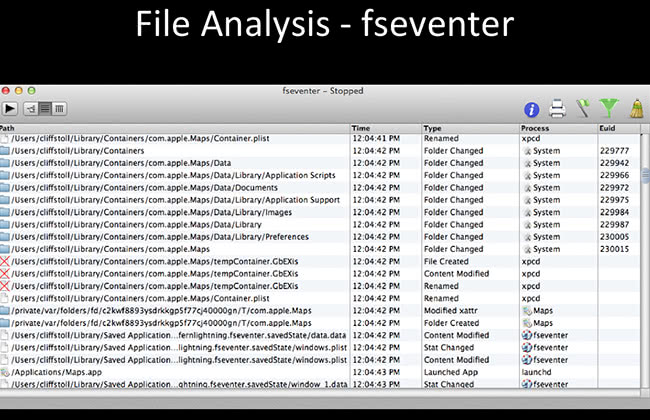Select the com.apple.Maps/Data folder row
Image resolution: width=650 pixels, height=420 pixels.
(320, 163)
